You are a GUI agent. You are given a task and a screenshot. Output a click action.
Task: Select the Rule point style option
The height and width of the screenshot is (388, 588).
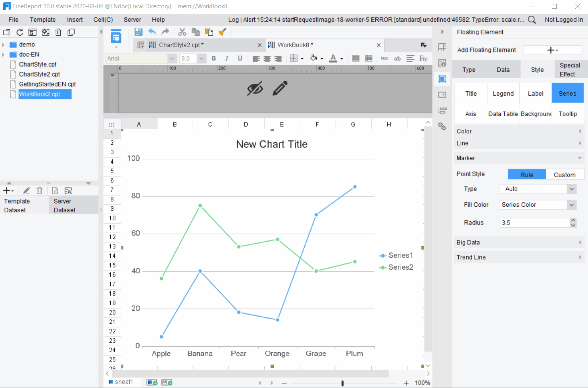527,175
